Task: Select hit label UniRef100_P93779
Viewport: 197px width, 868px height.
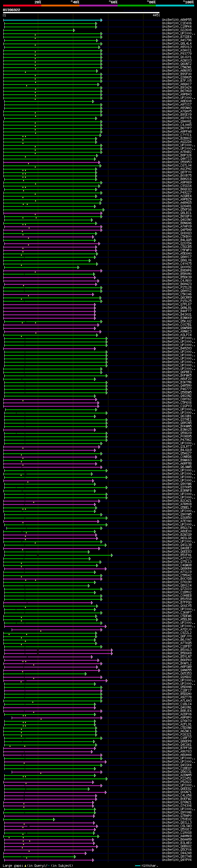Action: (x=177, y=54)
